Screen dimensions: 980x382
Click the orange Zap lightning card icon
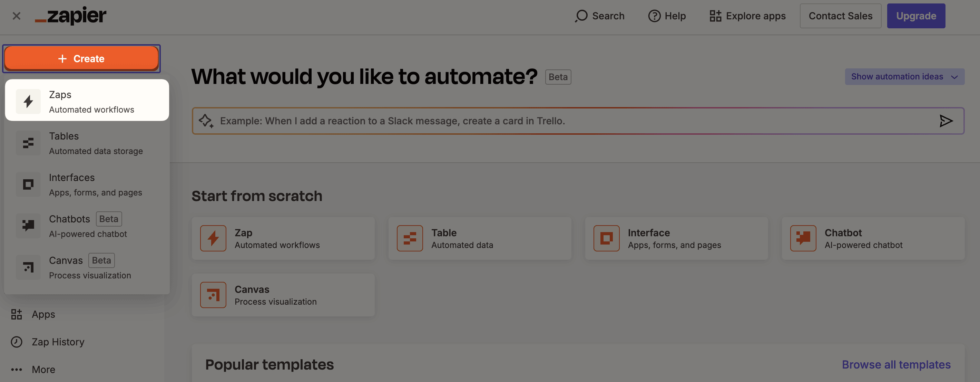[x=213, y=238]
